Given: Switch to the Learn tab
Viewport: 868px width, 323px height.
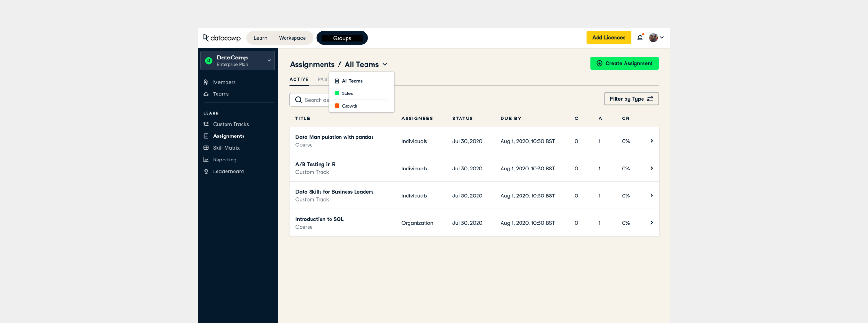Looking at the screenshot, I should (260, 38).
